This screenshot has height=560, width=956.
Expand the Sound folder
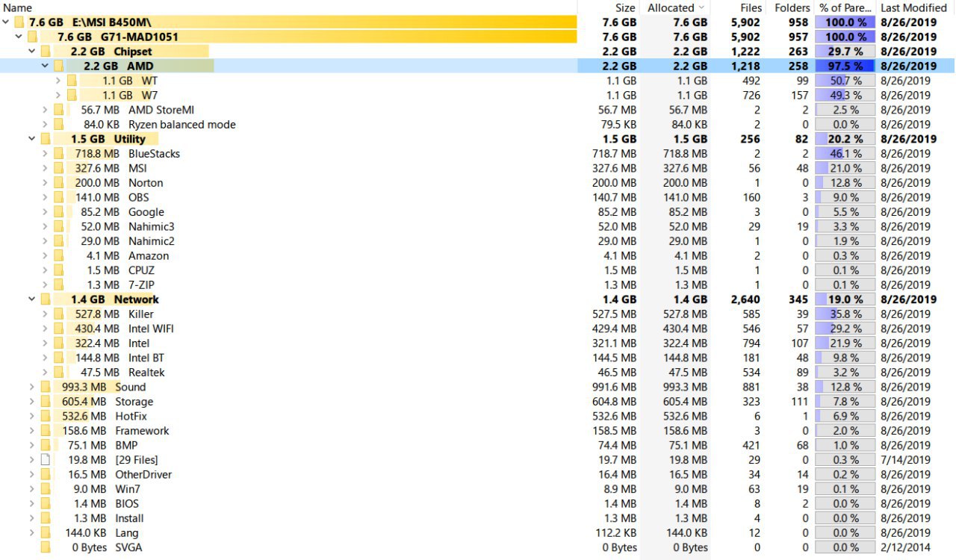(31, 387)
